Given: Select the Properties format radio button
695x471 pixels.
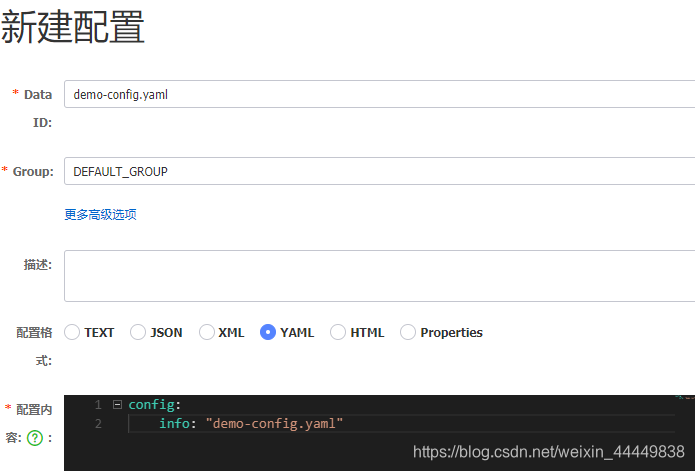Looking at the screenshot, I should (408, 332).
